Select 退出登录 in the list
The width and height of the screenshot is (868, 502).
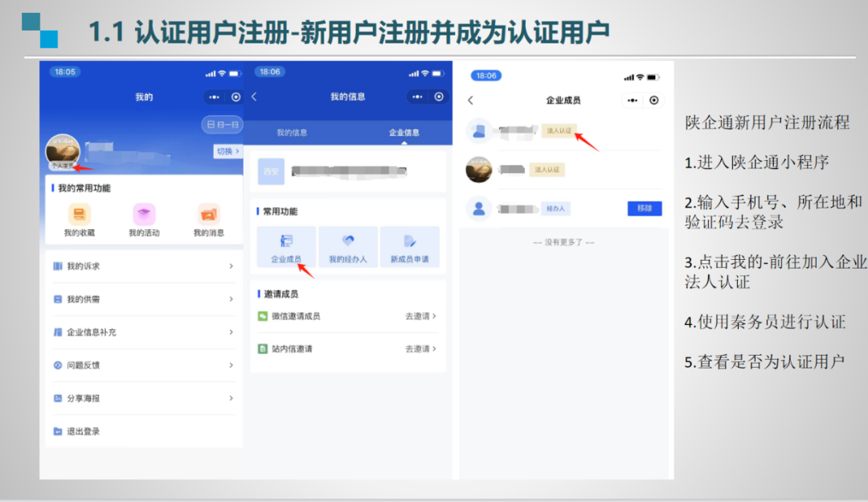(x=84, y=431)
